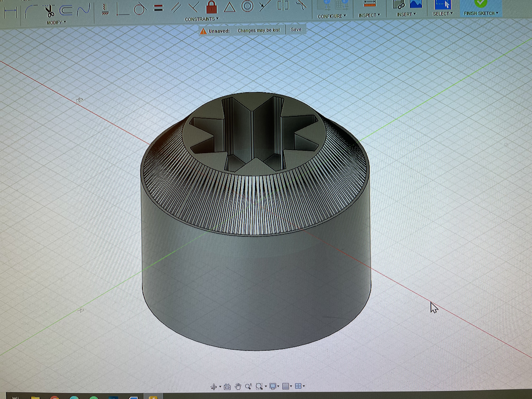The height and width of the screenshot is (399, 532).
Task: Click the Insert image canvas icon
Action: click(x=416, y=4)
